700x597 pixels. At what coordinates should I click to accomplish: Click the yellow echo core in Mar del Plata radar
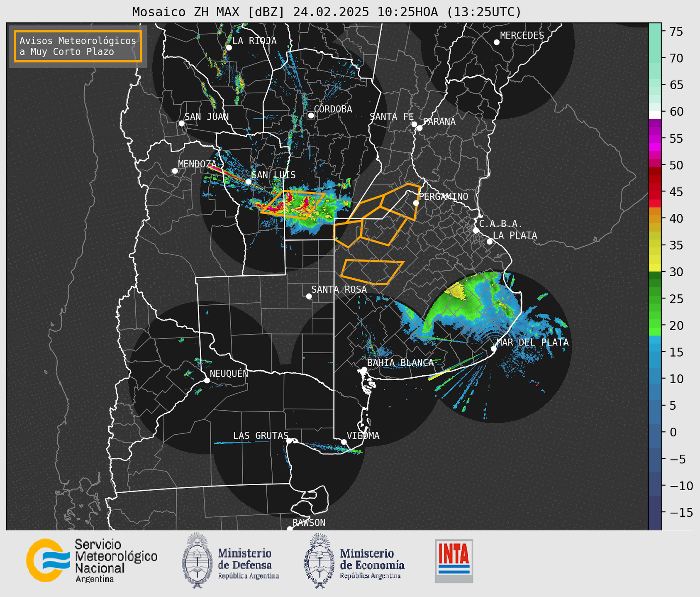pos(457,291)
